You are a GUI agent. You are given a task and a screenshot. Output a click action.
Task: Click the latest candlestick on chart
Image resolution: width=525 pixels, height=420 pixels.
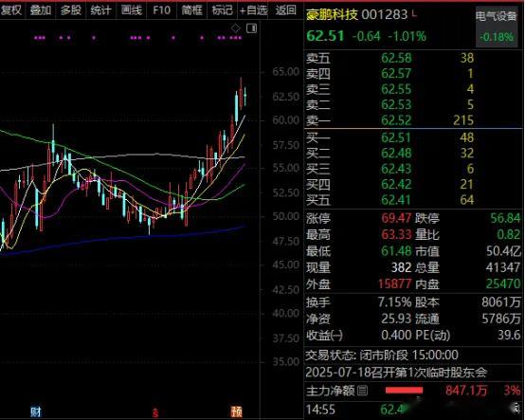(x=245, y=96)
